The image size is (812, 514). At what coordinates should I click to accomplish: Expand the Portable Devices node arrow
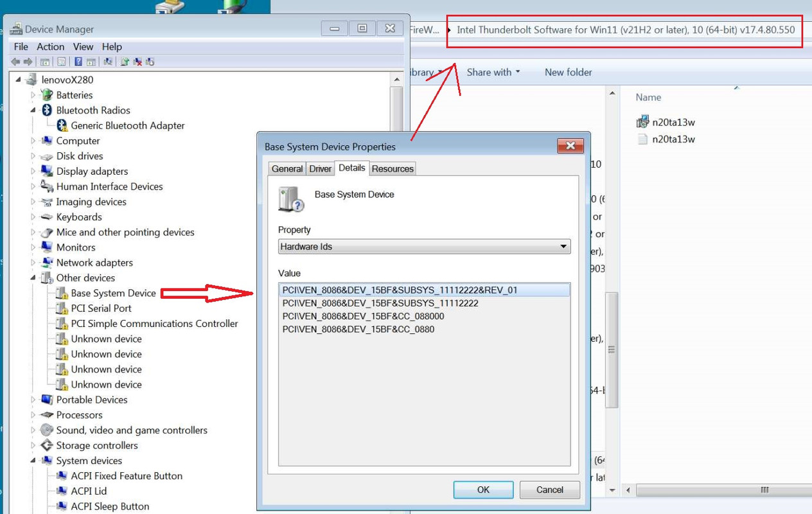pos(33,400)
